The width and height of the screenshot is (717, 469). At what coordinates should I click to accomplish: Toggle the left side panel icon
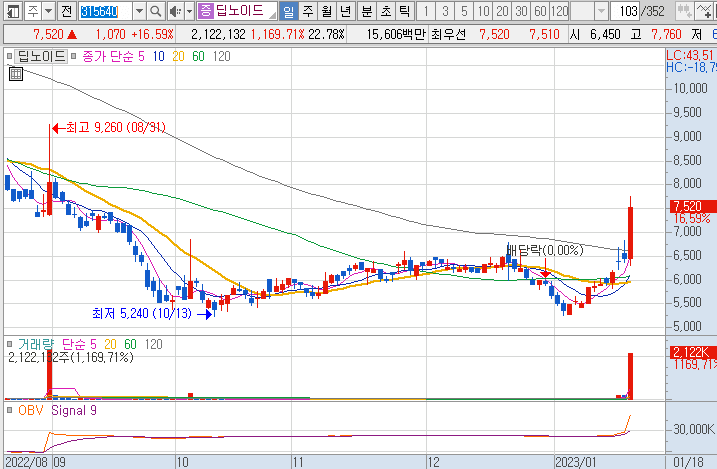(x=14, y=11)
